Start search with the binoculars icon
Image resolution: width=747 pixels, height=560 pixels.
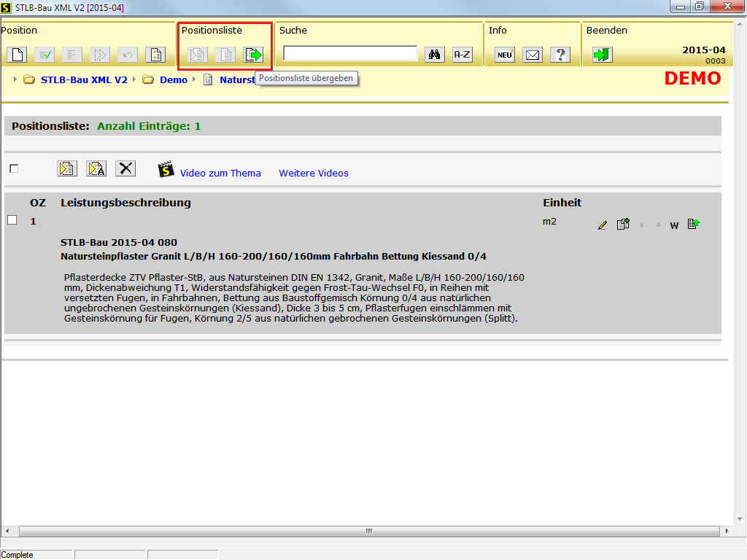(x=435, y=55)
